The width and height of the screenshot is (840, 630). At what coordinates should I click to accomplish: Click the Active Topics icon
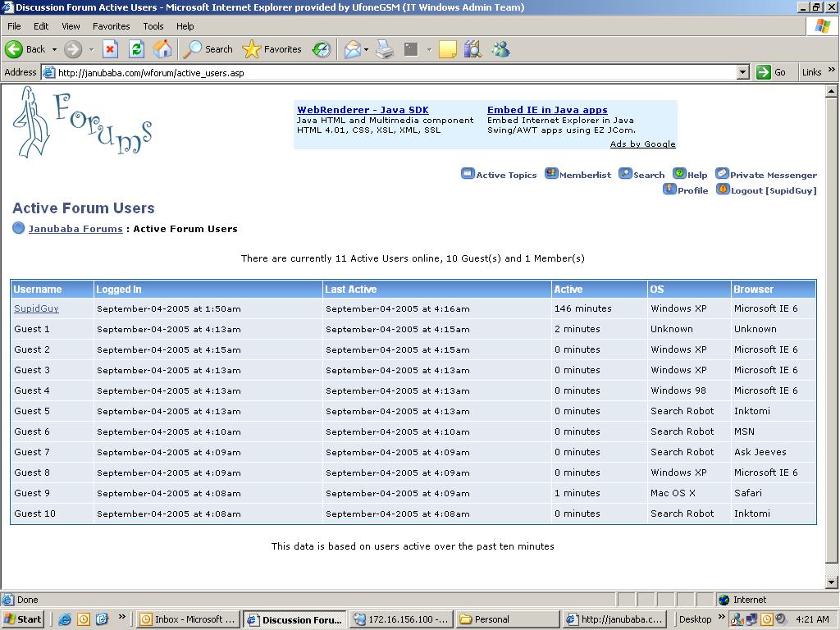[x=468, y=174]
